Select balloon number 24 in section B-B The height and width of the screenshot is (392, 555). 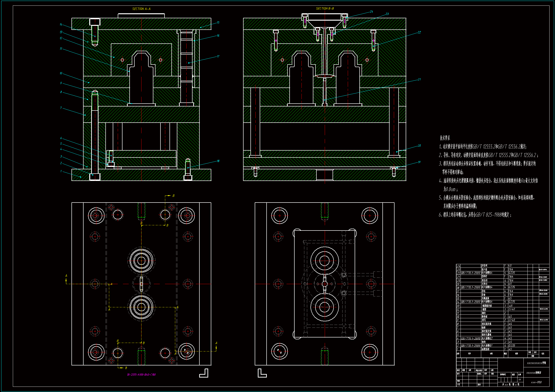pos(371,11)
